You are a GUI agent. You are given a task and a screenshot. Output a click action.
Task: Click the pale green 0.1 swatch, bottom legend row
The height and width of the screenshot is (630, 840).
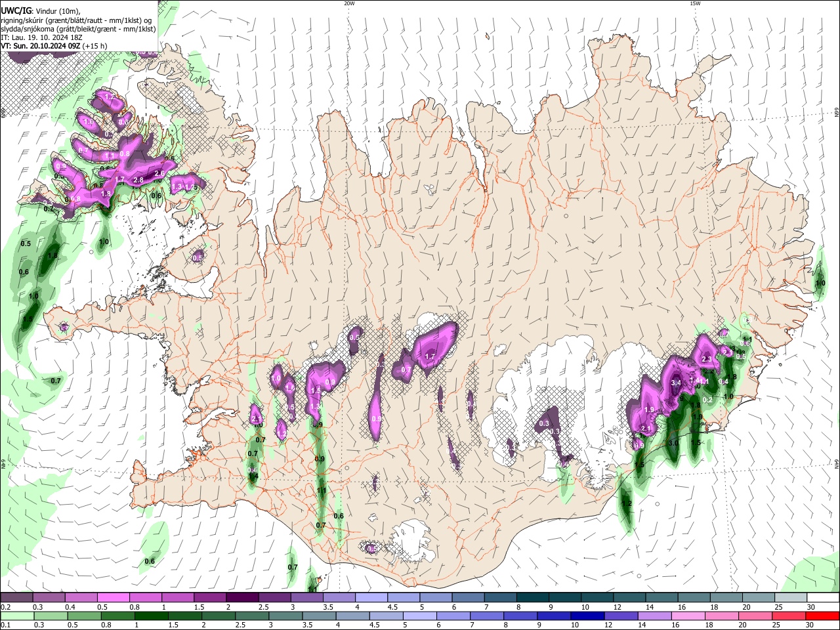click(x=17, y=616)
